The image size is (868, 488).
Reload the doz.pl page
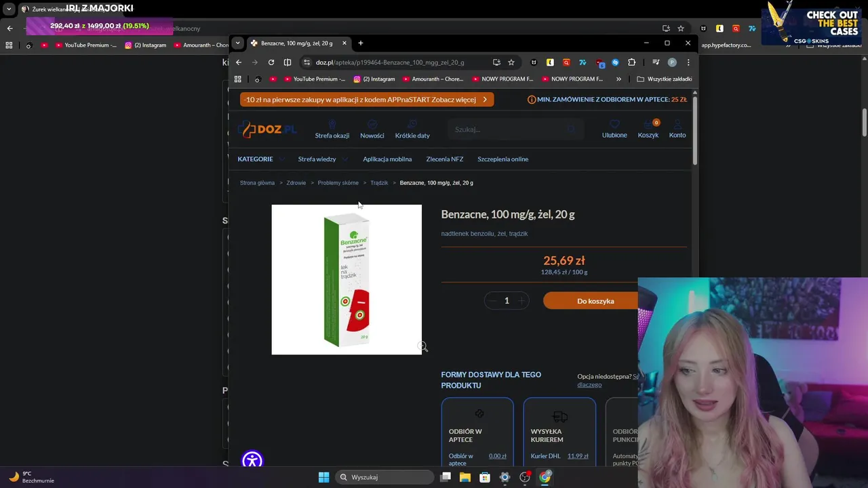[x=271, y=62]
